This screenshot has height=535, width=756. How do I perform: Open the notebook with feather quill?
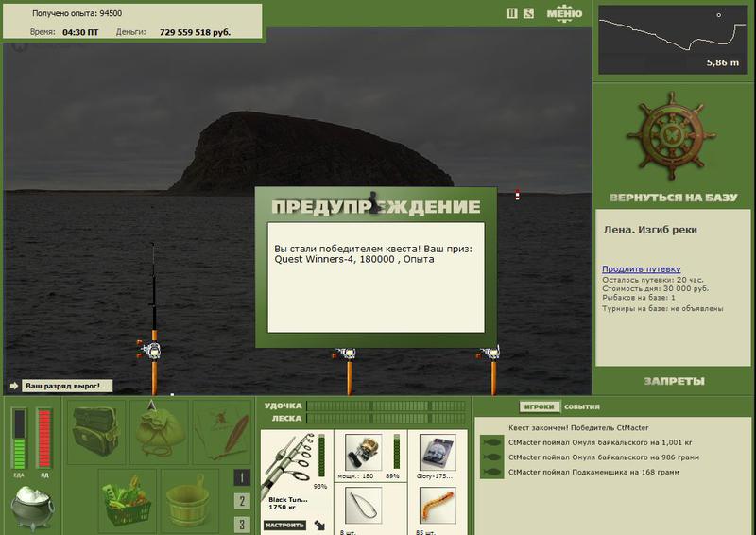(x=222, y=431)
